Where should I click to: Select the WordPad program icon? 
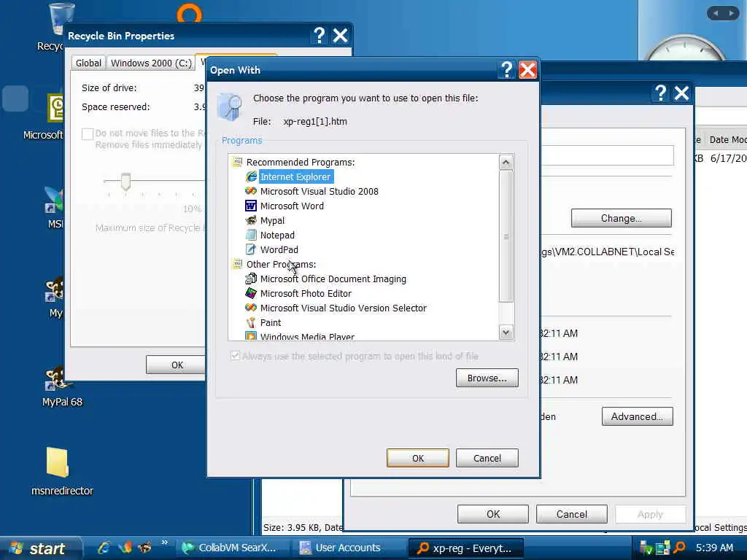[x=251, y=249]
